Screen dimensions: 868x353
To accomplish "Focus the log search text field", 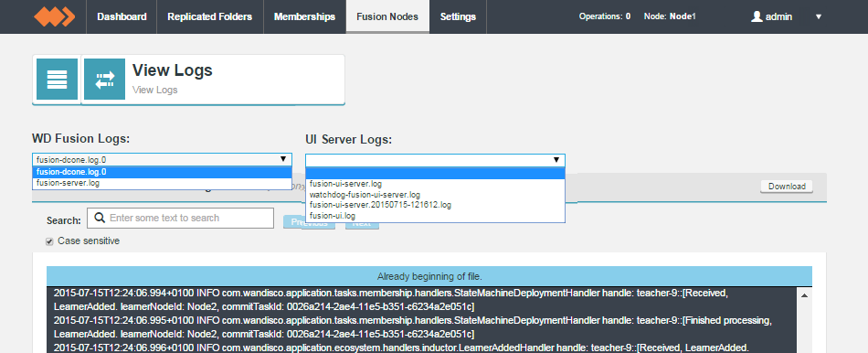I will click(x=181, y=218).
